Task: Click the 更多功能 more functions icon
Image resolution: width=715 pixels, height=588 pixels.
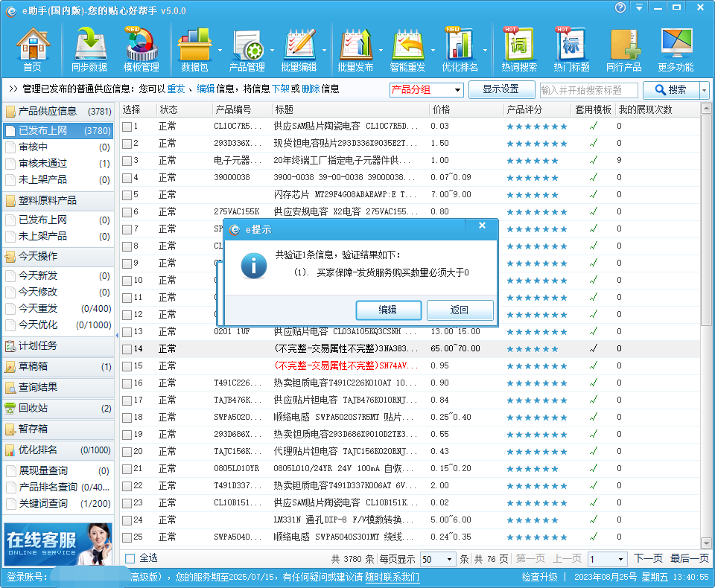Action: [676, 51]
